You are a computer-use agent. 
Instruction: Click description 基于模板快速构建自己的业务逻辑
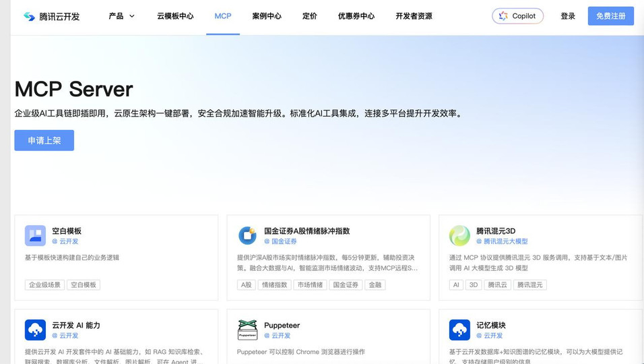(x=72, y=257)
